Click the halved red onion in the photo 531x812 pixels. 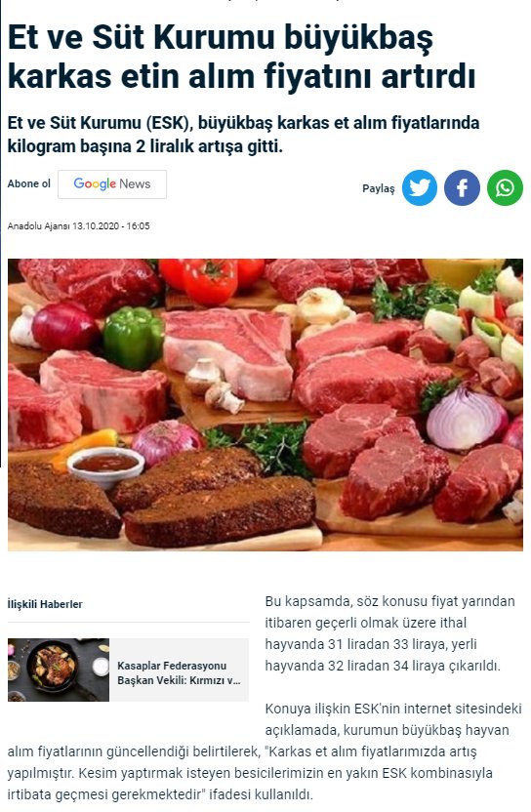click(467, 419)
